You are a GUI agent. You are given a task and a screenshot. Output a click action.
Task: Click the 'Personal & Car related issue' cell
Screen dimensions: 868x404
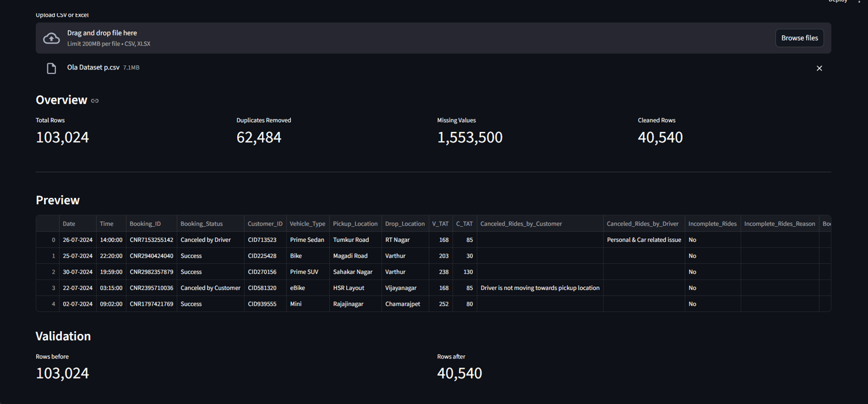point(644,240)
